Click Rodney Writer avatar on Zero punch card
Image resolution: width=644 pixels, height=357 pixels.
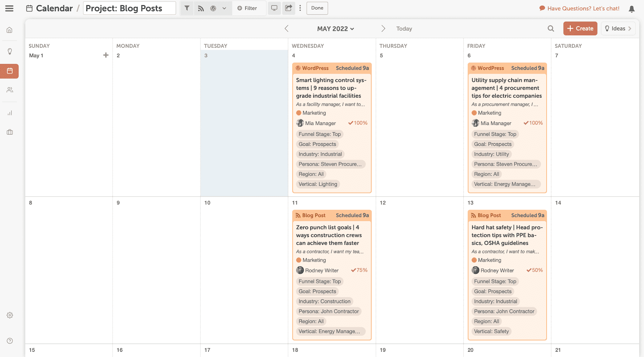coord(300,270)
